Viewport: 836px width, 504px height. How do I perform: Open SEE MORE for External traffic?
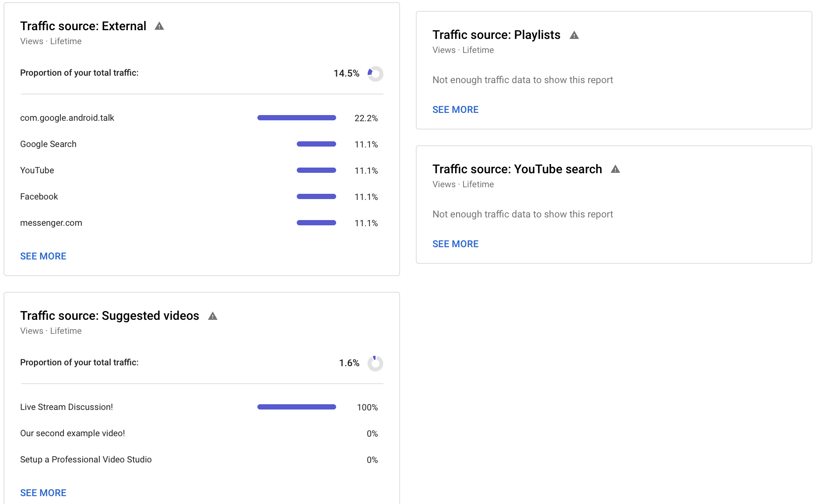click(x=43, y=256)
